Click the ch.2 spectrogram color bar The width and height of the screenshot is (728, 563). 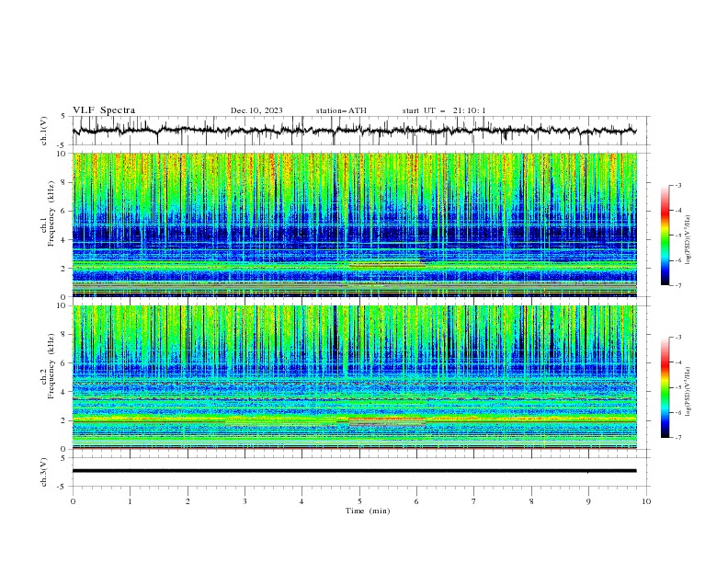point(665,387)
